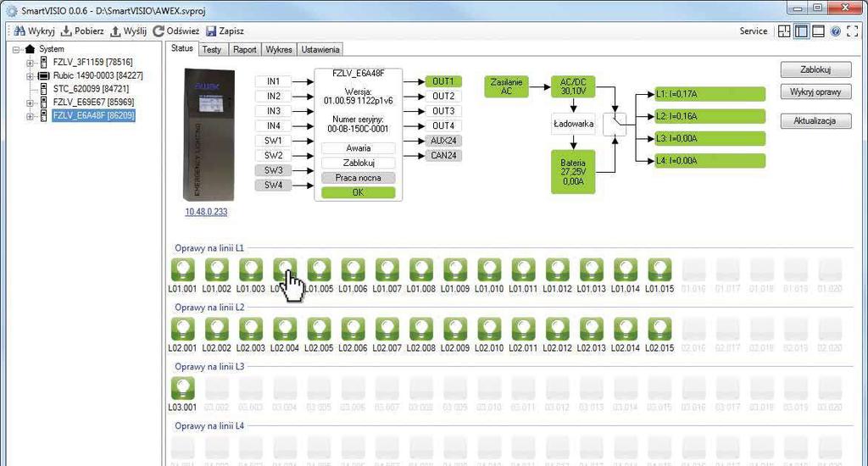Screen dimensions: 868x466
Task: Open the help question-mark icon
Action: [x=835, y=31]
